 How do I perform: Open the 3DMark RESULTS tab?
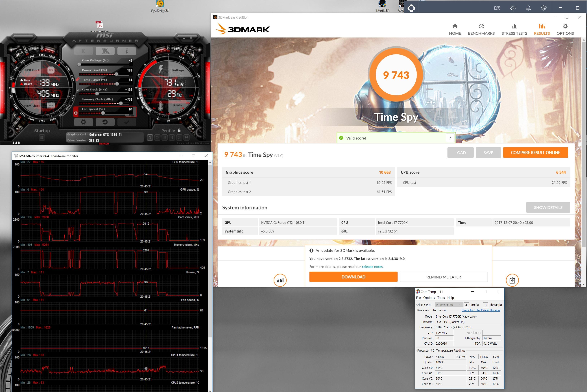[542, 30]
